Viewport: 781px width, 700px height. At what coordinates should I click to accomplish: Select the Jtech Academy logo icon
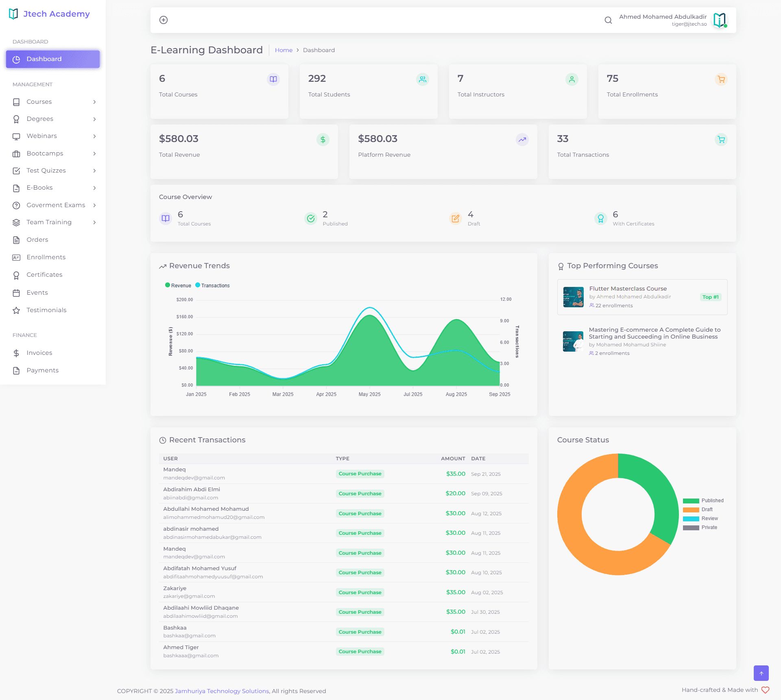13,13
